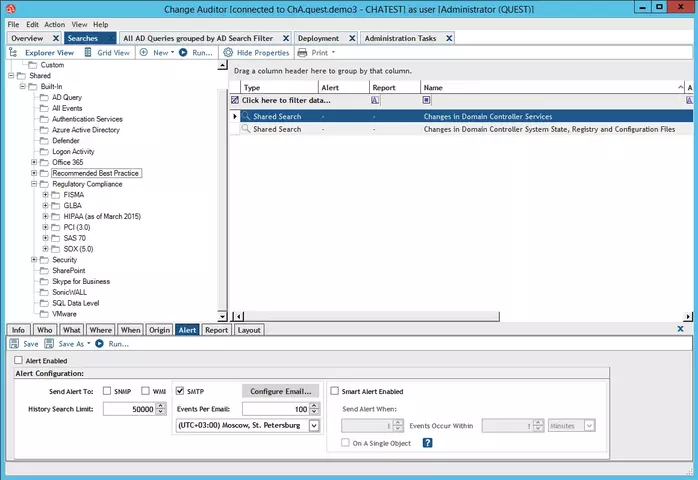Expand the Office 365 folder

point(34,162)
